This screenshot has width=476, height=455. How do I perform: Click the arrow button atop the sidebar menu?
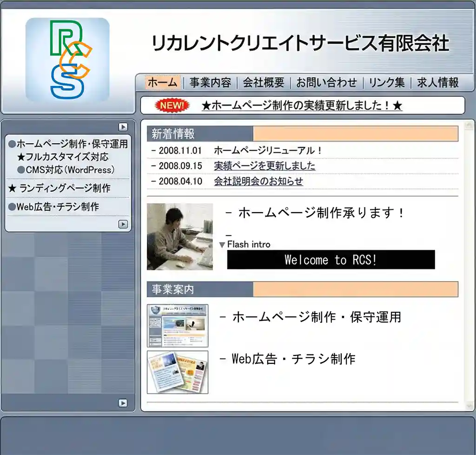coord(122,127)
